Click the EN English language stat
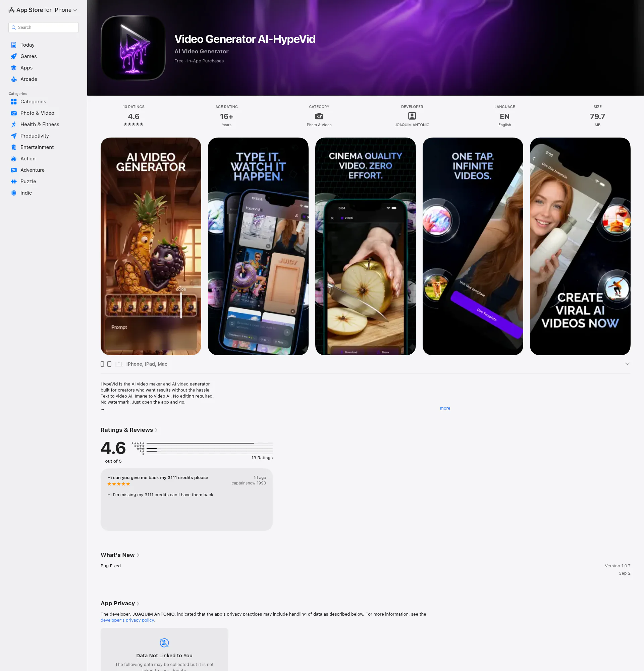 click(x=504, y=116)
